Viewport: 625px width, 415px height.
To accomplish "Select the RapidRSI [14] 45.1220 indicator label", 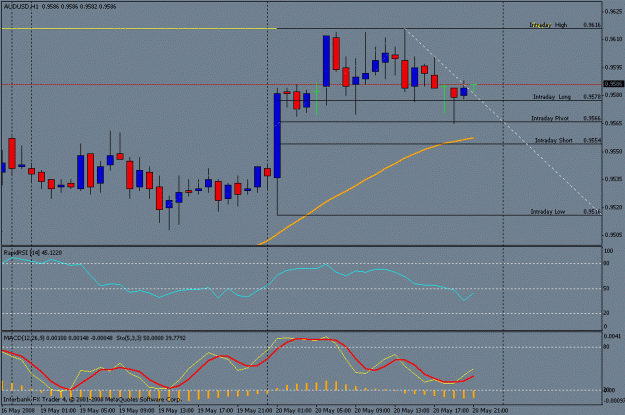I will pos(33,253).
